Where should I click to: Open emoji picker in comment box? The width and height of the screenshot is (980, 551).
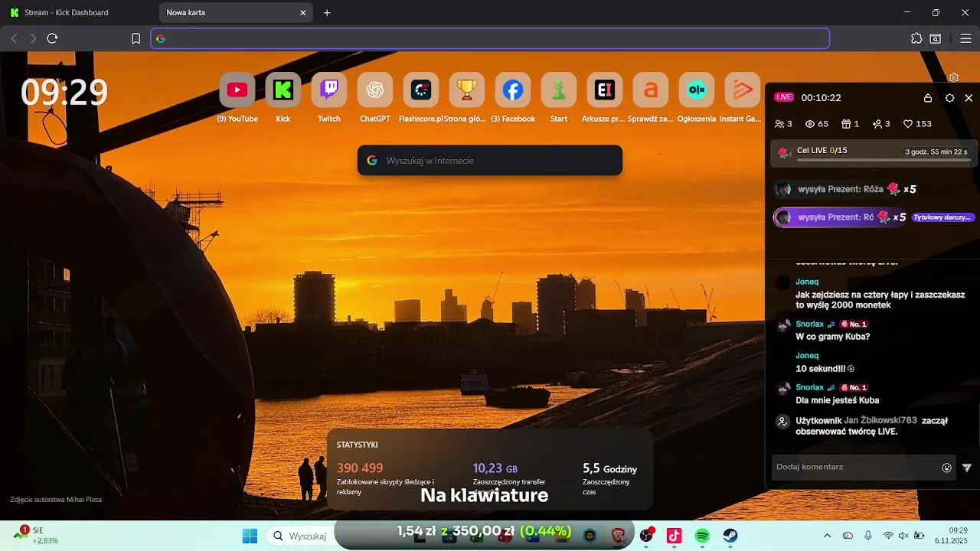(947, 468)
